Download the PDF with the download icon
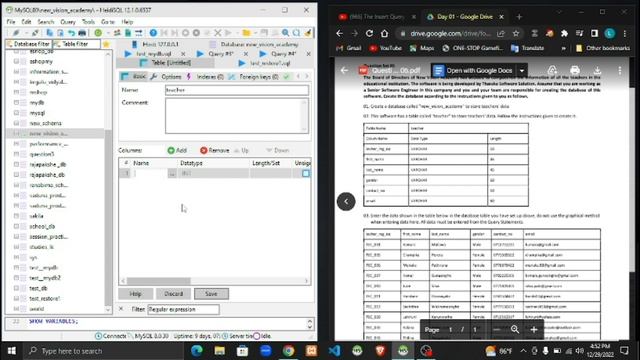The width and height of the screenshot is (640, 360). point(597,70)
